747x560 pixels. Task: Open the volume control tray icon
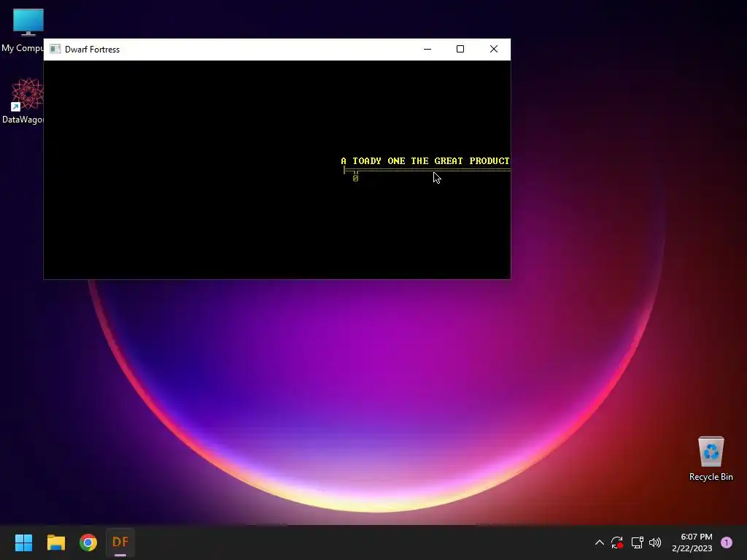click(x=655, y=542)
